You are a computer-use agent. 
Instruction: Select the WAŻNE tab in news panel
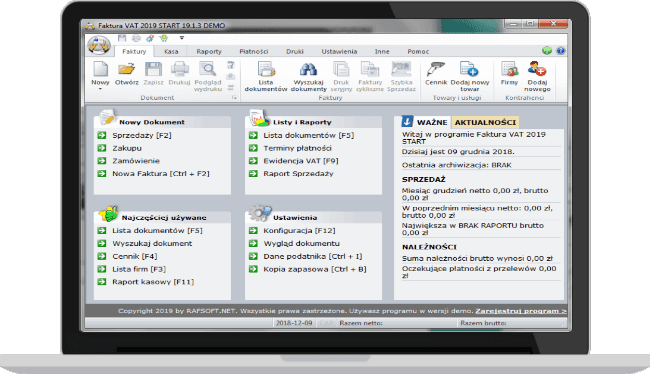point(432,122)
